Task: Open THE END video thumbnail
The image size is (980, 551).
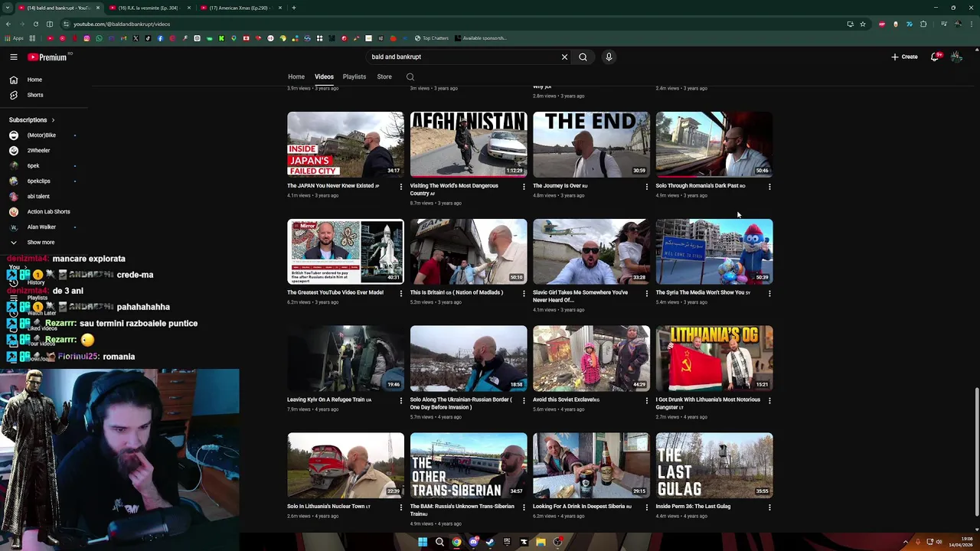Action: 591,145
